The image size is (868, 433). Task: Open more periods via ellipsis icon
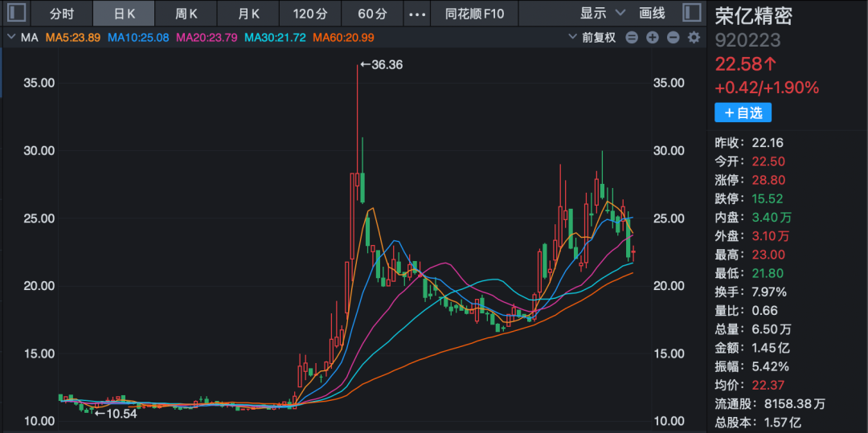pos(416,14)
